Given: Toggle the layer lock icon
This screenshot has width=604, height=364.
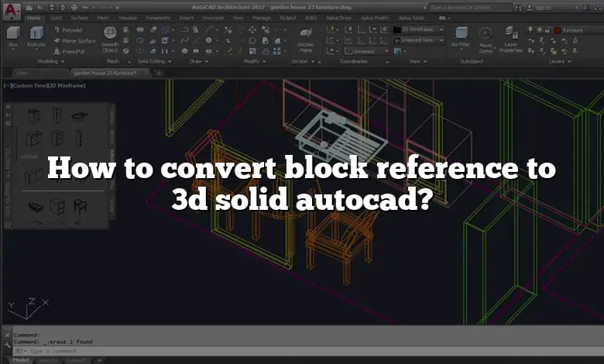Looking at the screenshot, I should [x=547, y=29].
